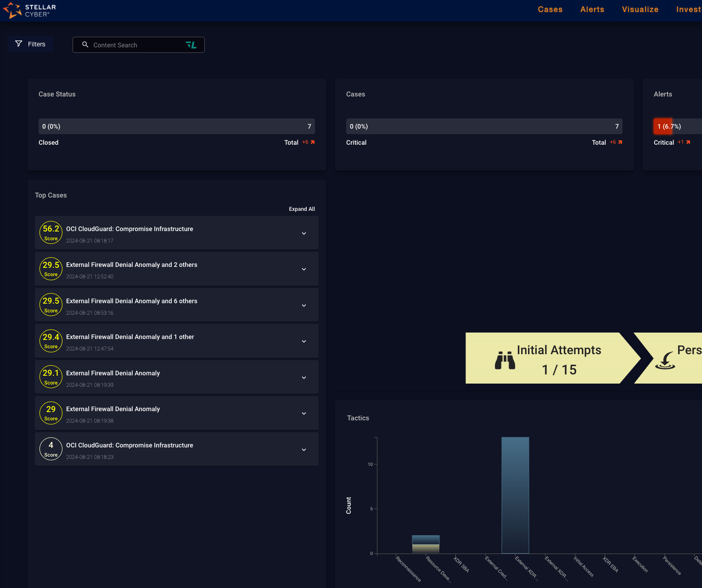Click Expand All in Top Cases

302,209
